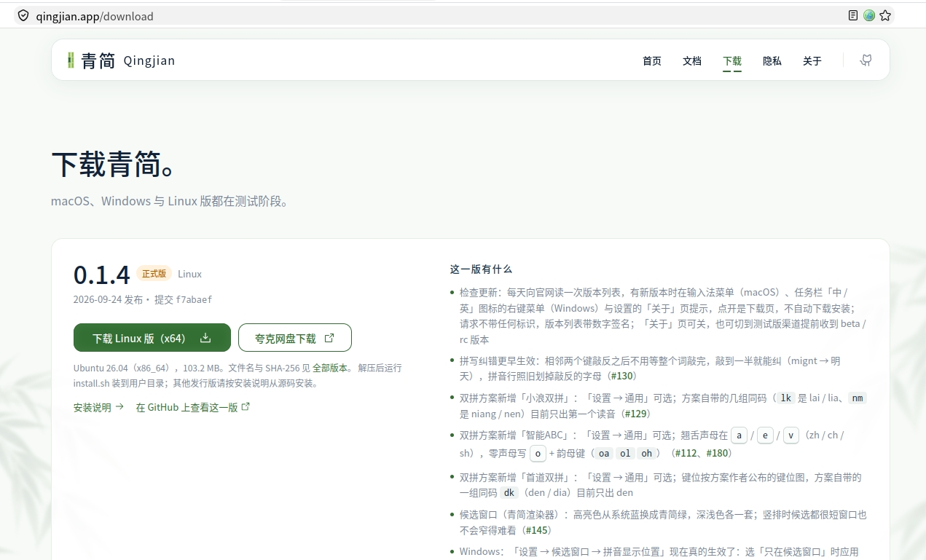The image size is (926, 560).
Task: Click the 这一版有什么 heading
Action: pyautogui.click(x=481, y=269)
